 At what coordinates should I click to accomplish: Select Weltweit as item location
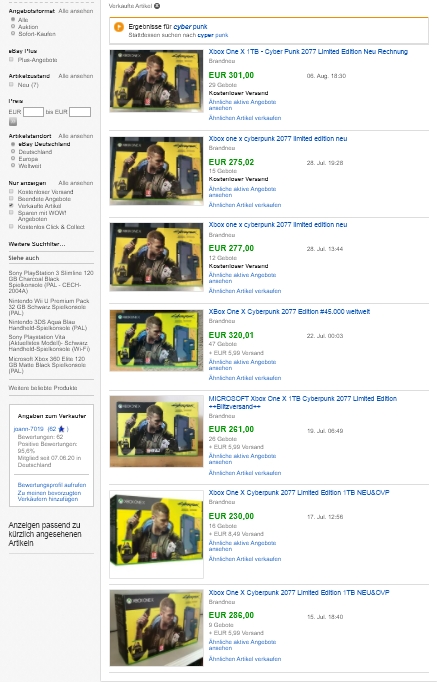13,166
